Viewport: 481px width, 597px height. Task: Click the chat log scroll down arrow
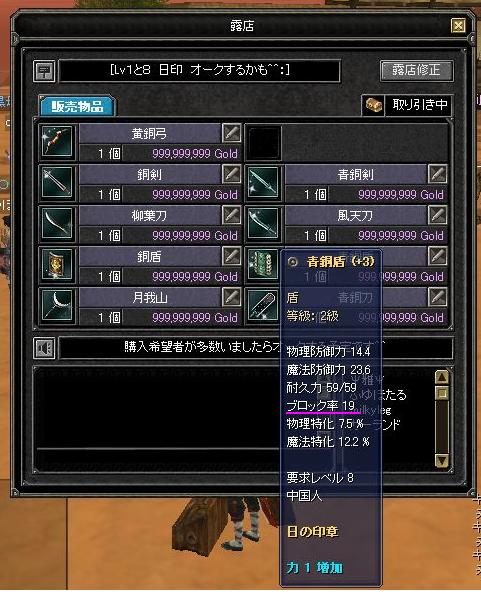point(442,460)
